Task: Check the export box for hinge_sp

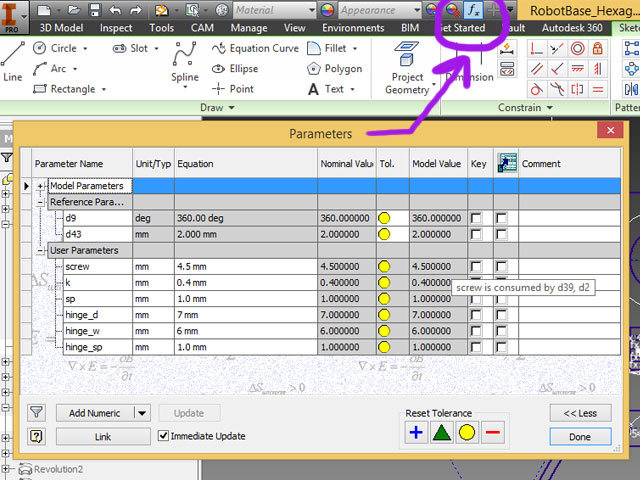Action: [502, 347]
